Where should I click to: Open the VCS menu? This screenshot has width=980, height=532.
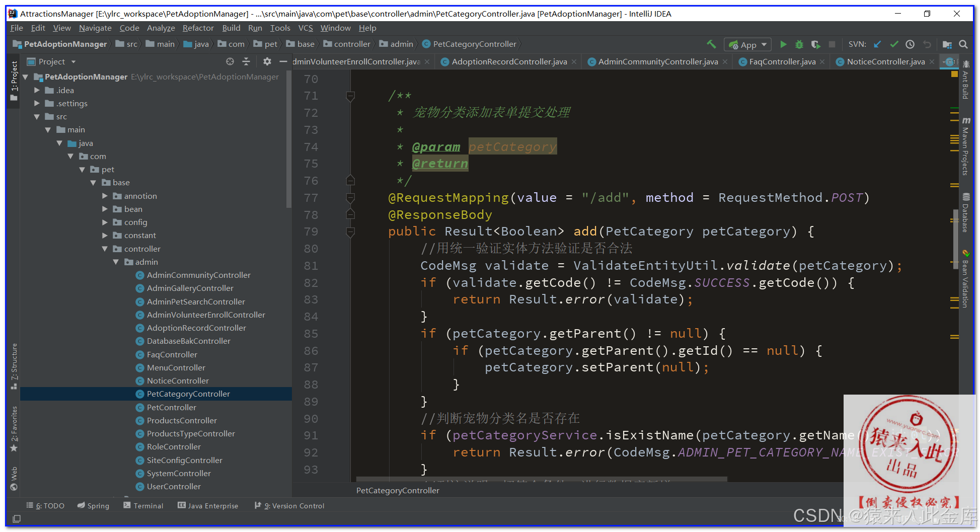click(306, 28)
